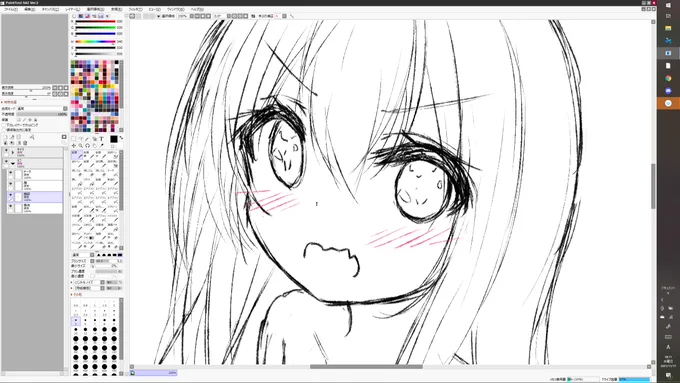Expand the その他 (Others) brush settings section

pos(77,295)
